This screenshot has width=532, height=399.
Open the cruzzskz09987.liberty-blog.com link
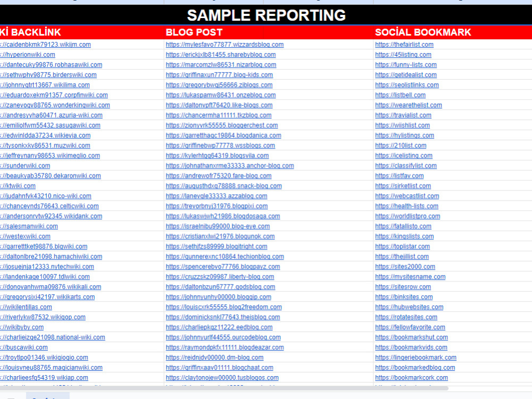pos(220,277)
